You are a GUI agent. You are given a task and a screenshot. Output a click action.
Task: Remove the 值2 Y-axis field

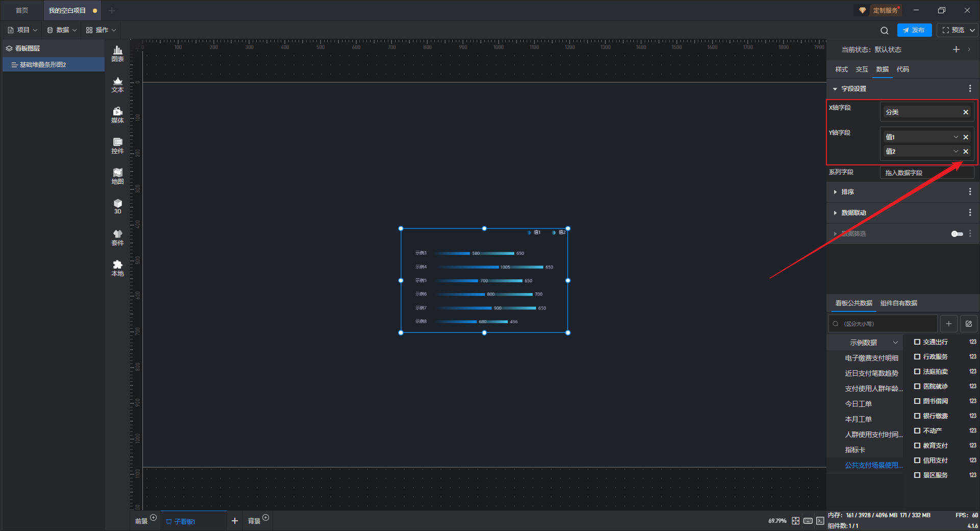tap(966, 151)
